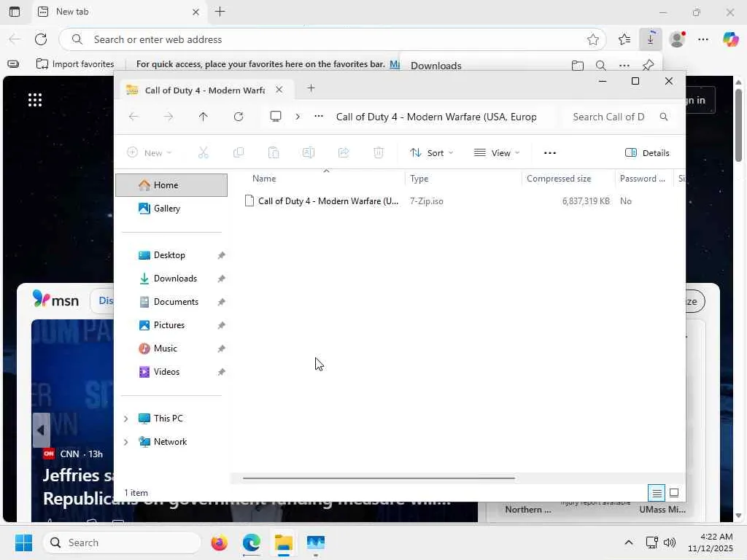Click the horizontal scrollbar in Explorer
This screenshot has width=747, height=560.
379,478
